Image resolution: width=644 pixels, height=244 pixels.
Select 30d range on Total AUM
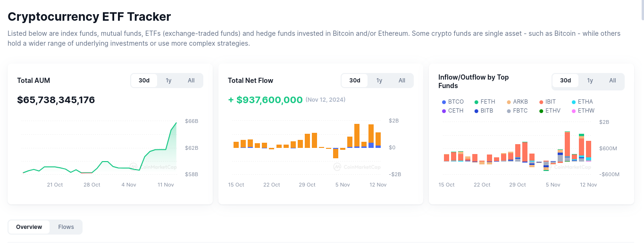tap(144, 81)
